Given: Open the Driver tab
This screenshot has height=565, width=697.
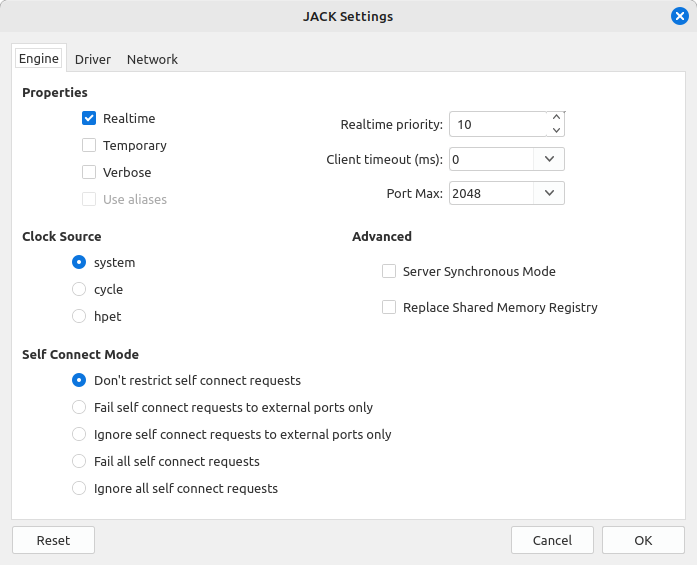Looking at the screenshot, I should tap(92, 59).
